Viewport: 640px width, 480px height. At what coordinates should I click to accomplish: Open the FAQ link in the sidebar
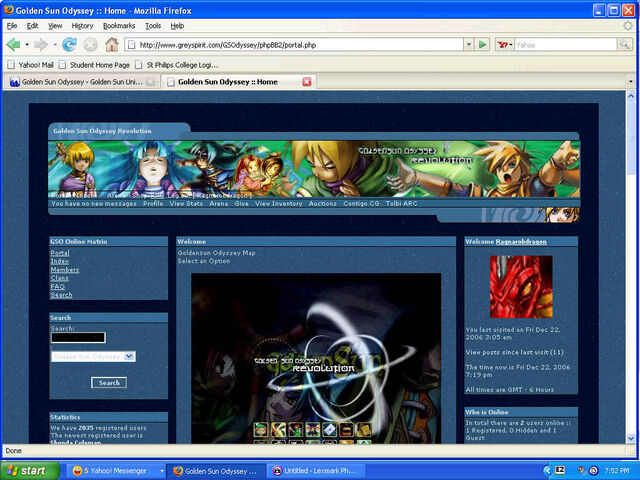58,286
